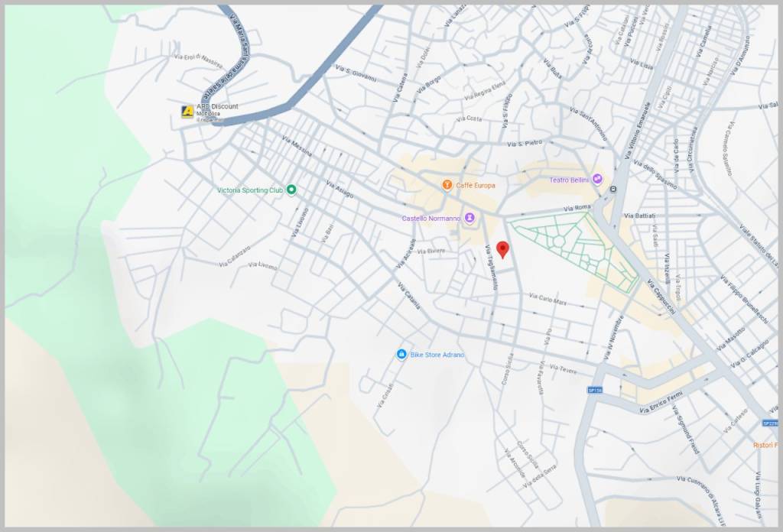Select the Bike Store Adrano label
Image resolution: width=783 pixels, height=532 pixels.
tap(437, 355)
